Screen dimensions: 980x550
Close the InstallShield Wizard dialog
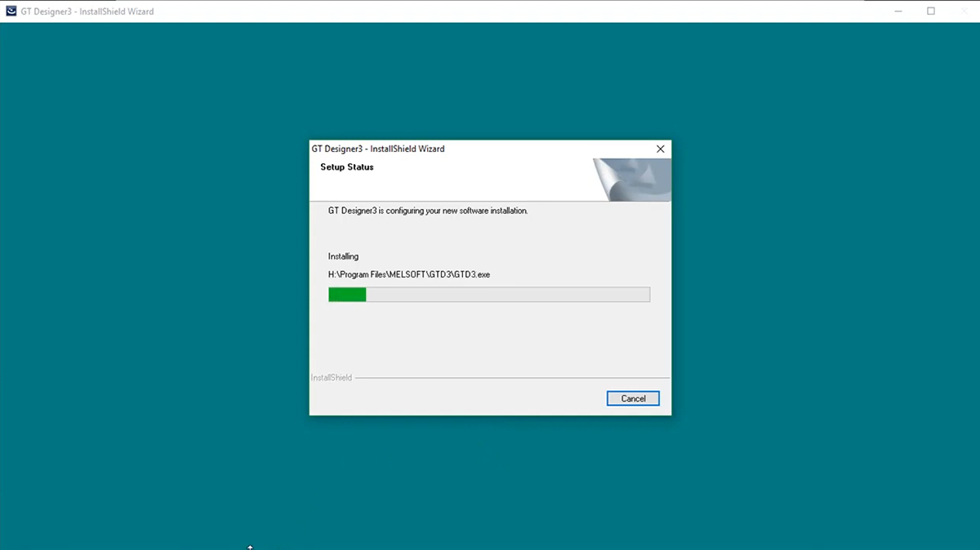[x=661, y=149]
